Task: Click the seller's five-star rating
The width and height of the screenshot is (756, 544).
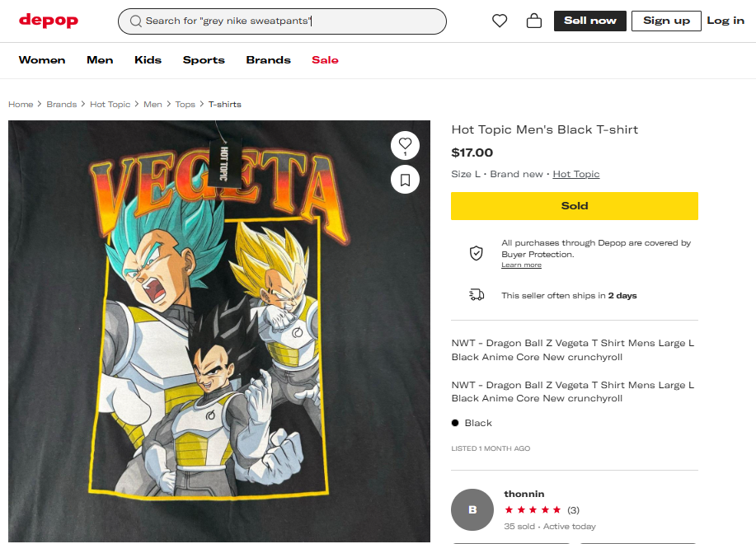Action: (533, 510)
